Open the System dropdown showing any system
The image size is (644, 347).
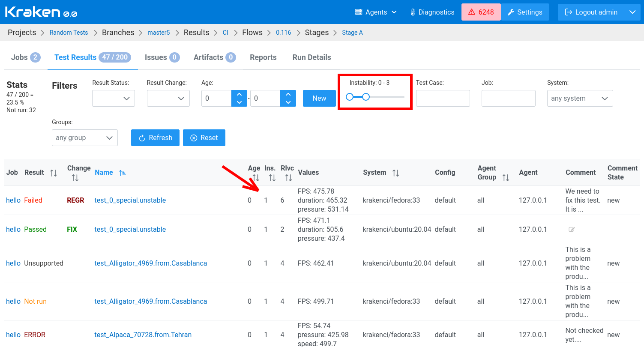click(580, 98)
